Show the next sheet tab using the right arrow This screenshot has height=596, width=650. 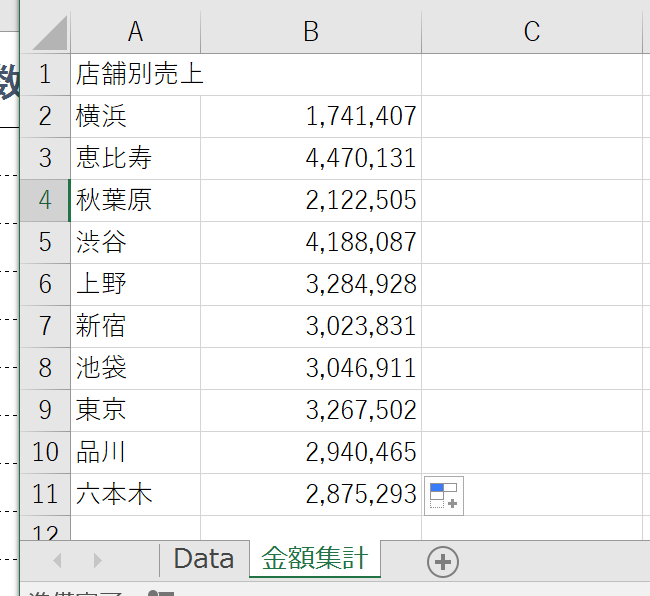coord(97,560)
